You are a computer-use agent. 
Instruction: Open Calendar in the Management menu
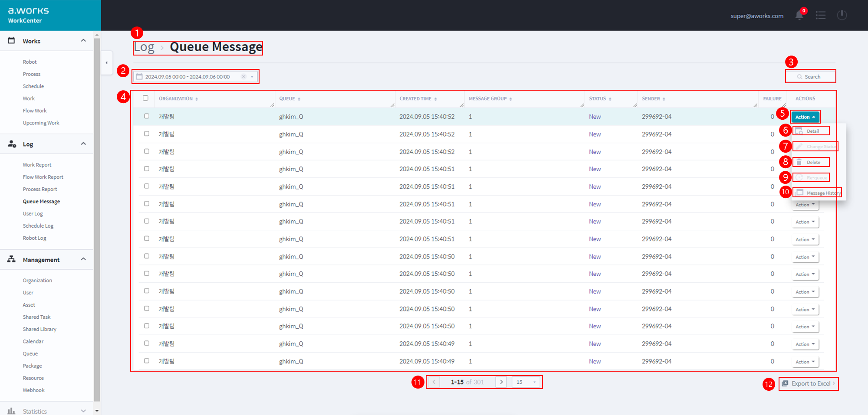(x=33, y=341)
